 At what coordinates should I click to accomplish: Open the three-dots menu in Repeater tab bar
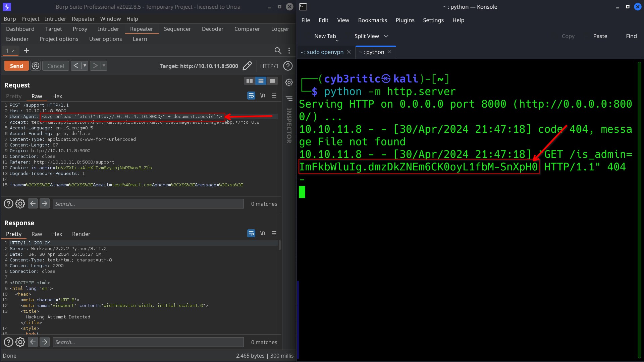[289, 51]
